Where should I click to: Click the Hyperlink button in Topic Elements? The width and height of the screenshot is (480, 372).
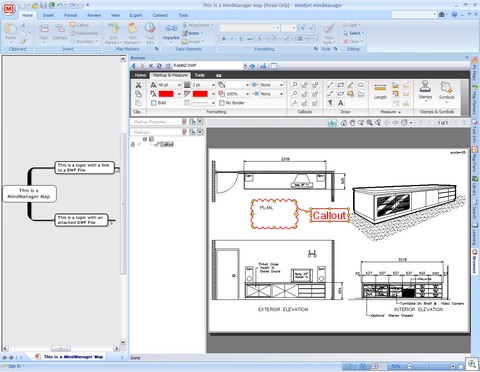(x=171, y=33)
